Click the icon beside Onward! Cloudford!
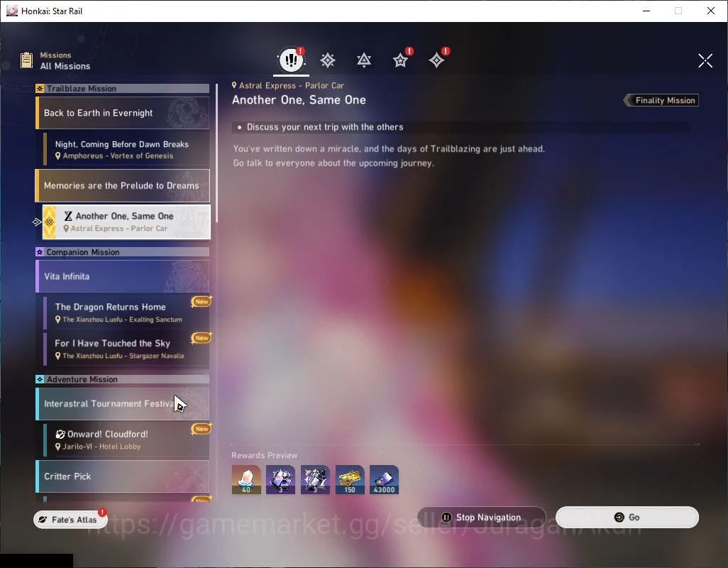 coord(60,435)
